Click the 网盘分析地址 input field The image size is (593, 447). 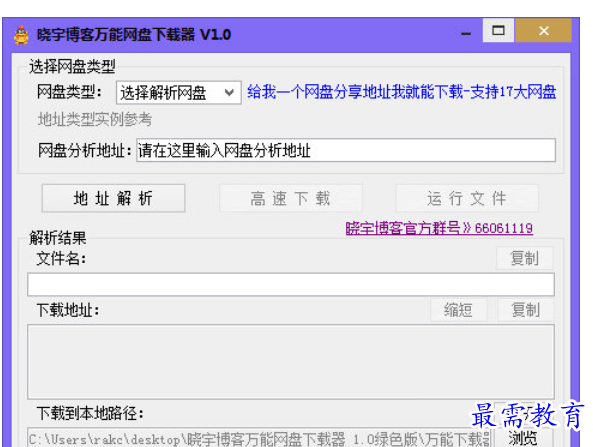pos(346,150)
